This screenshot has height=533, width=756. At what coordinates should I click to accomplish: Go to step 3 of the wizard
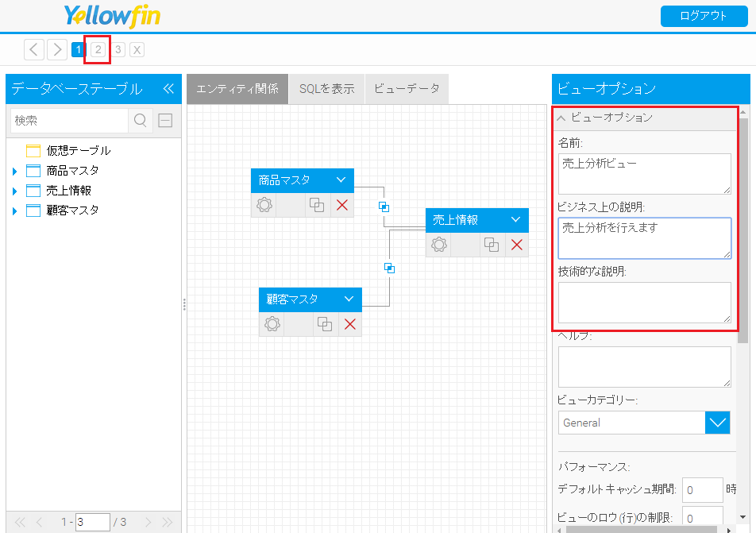coord(118,50)
